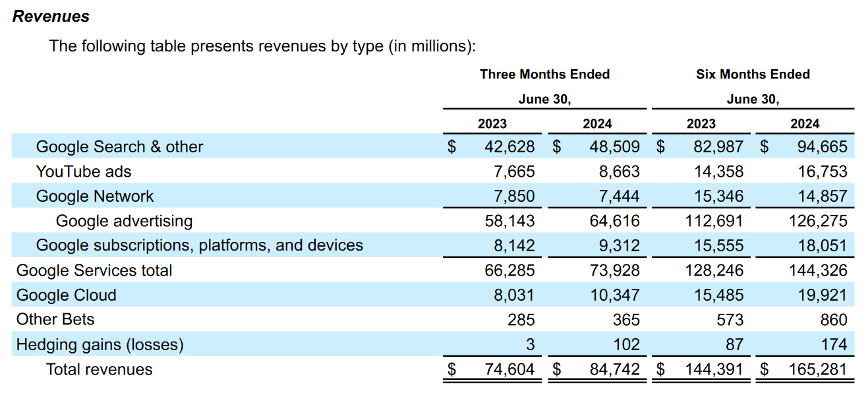868x395 pixels.
Task: Click the Hedging gains value 102
Action: [x=627, y=344]
